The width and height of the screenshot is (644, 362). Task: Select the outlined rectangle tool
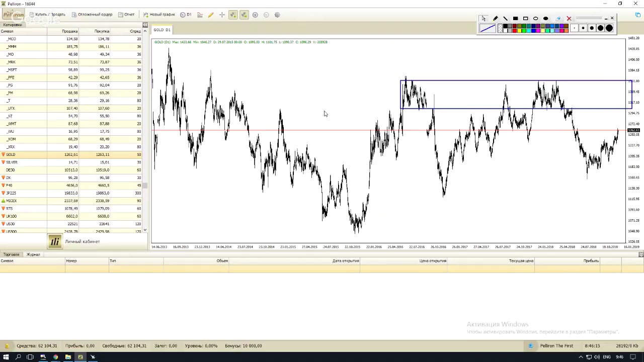click(x=525, y=19)
